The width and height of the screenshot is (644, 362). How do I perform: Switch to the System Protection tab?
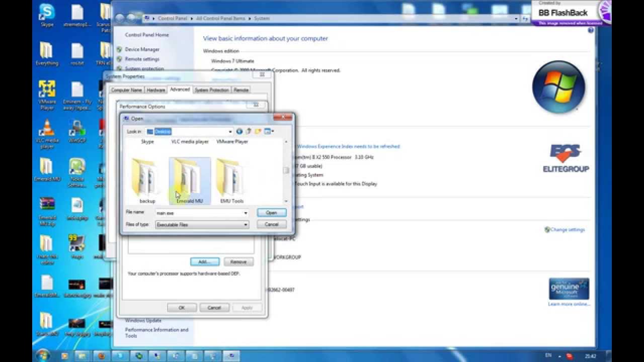(x=212, y=90)
